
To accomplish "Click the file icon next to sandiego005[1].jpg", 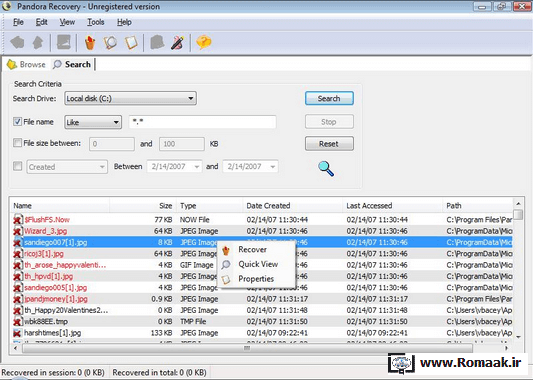I will click(x=17, y=288).
